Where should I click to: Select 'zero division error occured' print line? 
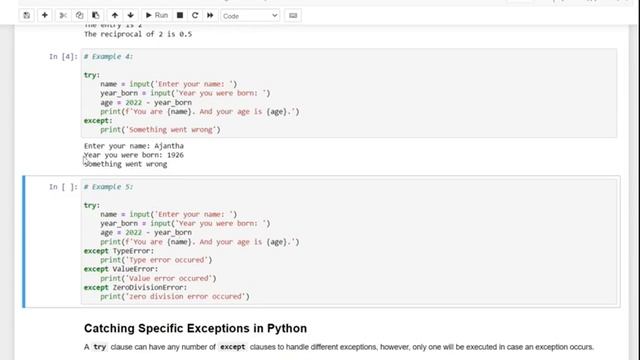tap(175, 297)
